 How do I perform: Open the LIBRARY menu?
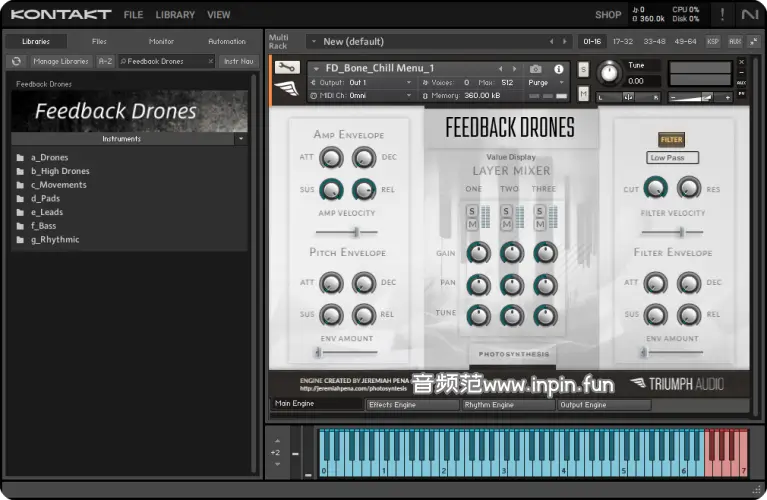click(175, 15)
